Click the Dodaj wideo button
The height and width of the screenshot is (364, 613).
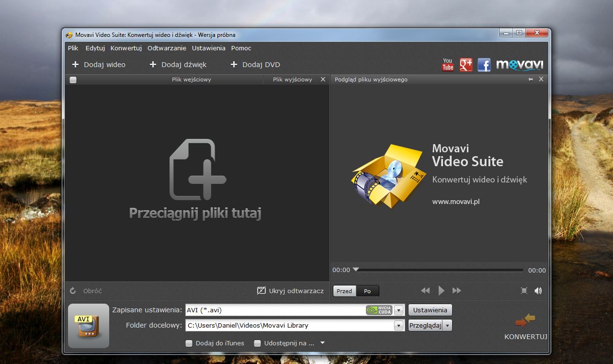pos(99,65)
